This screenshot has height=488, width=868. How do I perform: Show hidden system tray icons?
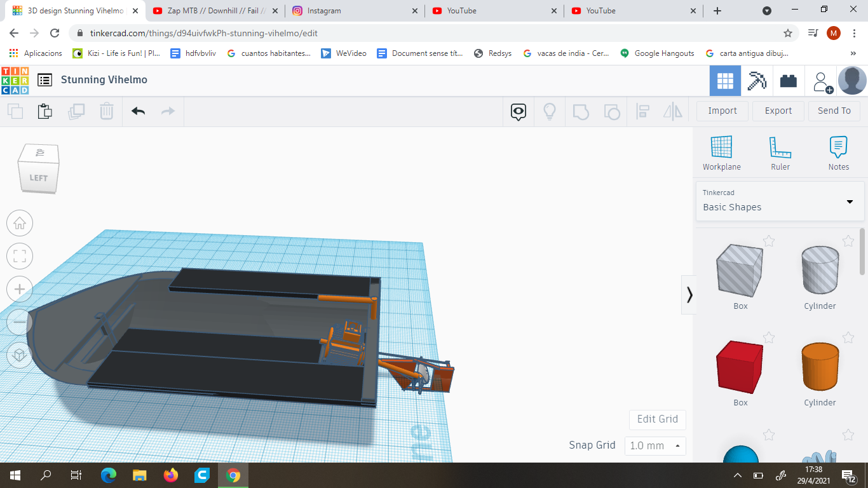point(738,475)
